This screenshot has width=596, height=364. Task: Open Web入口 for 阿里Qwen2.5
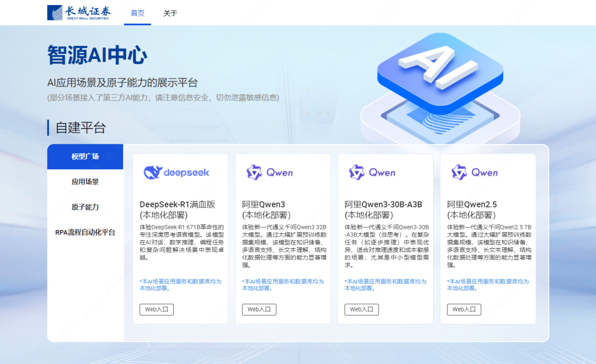click(464, 309)
